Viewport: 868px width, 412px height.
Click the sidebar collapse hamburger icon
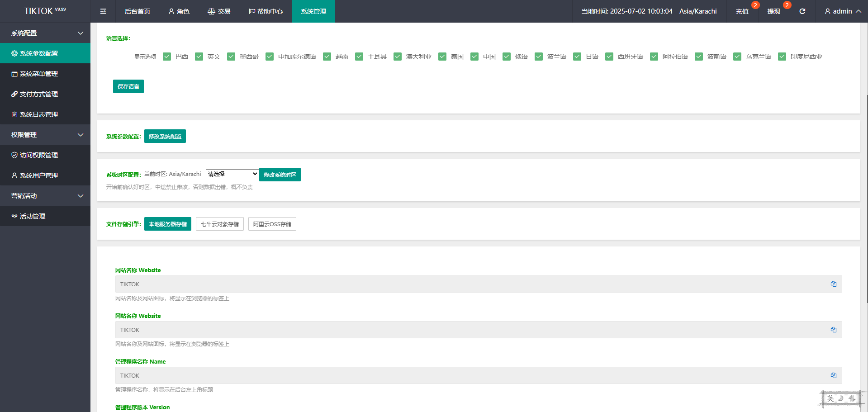(x=103, y=11)
